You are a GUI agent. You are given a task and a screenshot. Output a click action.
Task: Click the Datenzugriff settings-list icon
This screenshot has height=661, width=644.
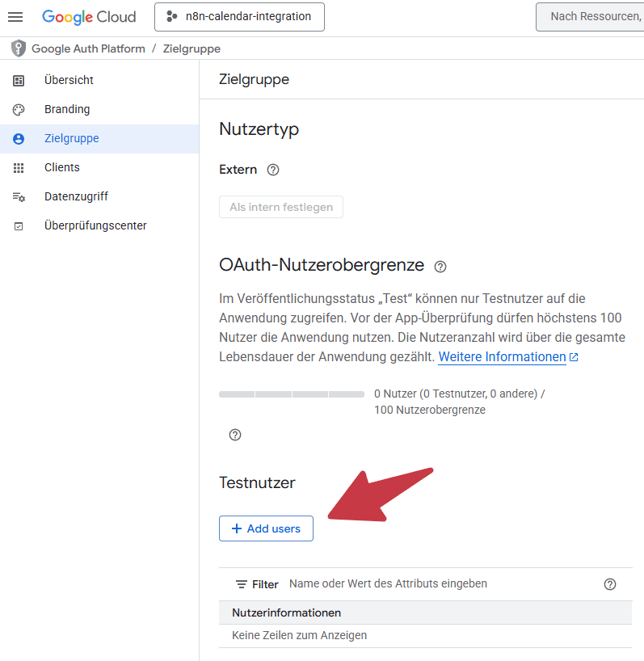click(19, 197)
